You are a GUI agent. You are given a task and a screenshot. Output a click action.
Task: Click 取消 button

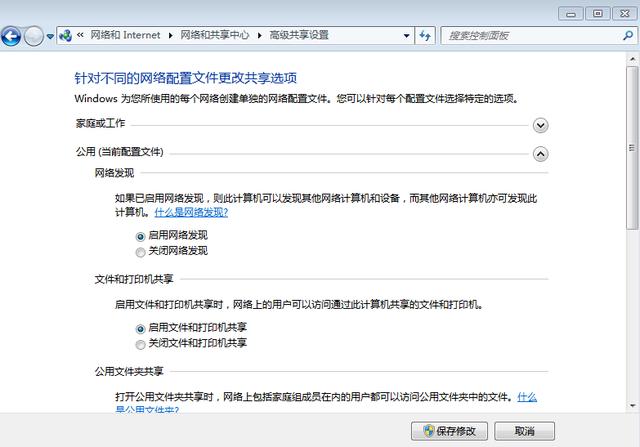click(x=524, y=431)
